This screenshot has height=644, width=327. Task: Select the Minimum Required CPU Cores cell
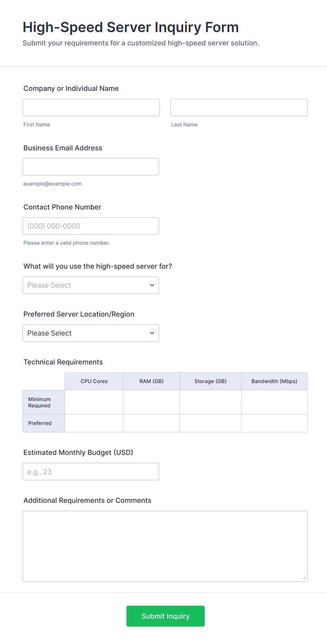[x=94, y=402]
